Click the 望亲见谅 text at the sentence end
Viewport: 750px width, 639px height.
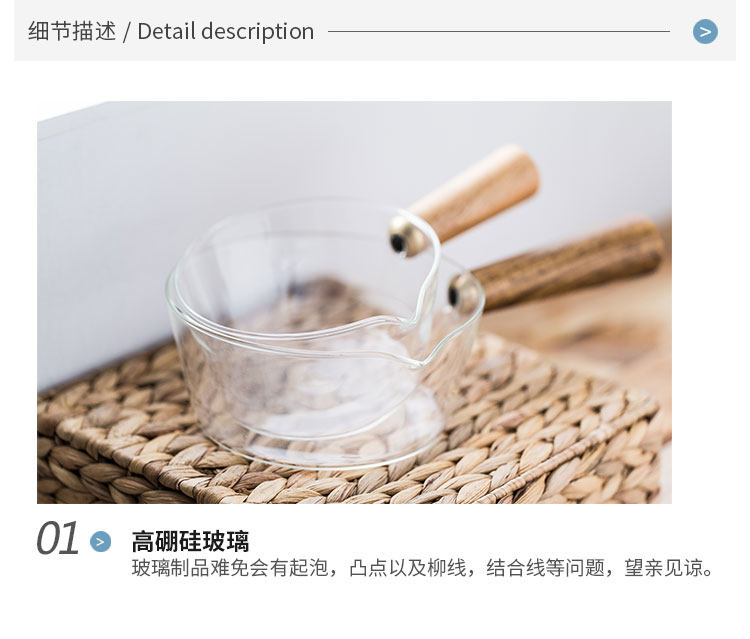point(669,568)
